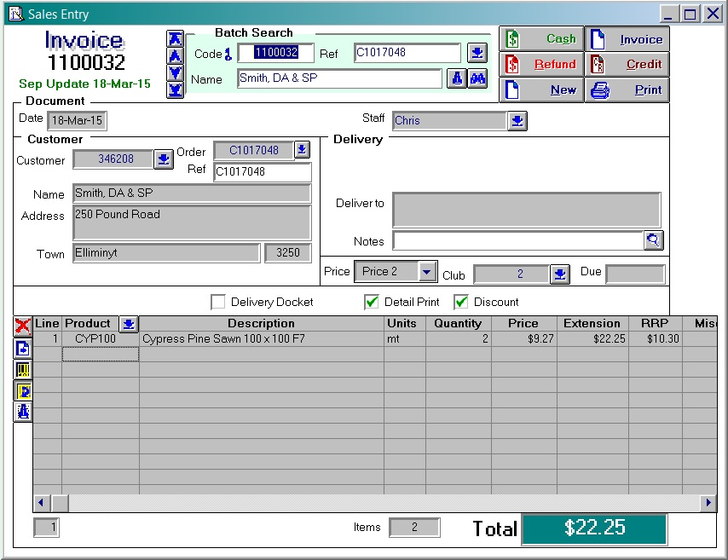Click the binoculars search icon
This screenshot has height=560, width=728.
click(477, 79)
